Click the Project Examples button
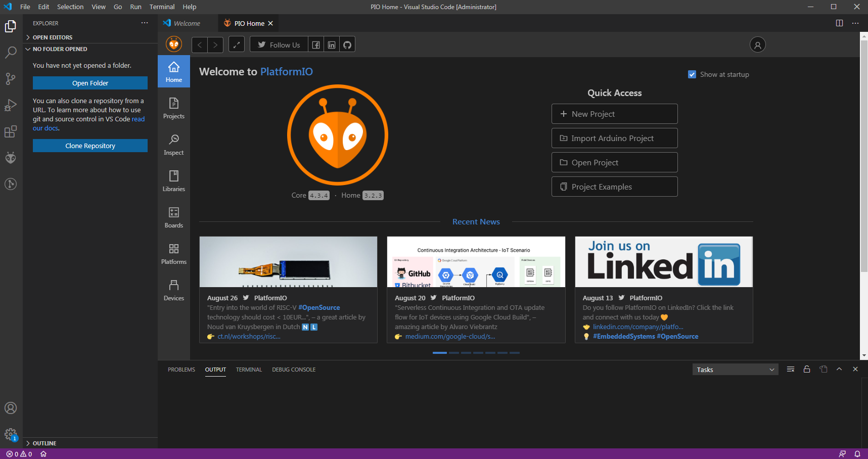The width and height of the screenshot is (868, 459). click(615, 187)
